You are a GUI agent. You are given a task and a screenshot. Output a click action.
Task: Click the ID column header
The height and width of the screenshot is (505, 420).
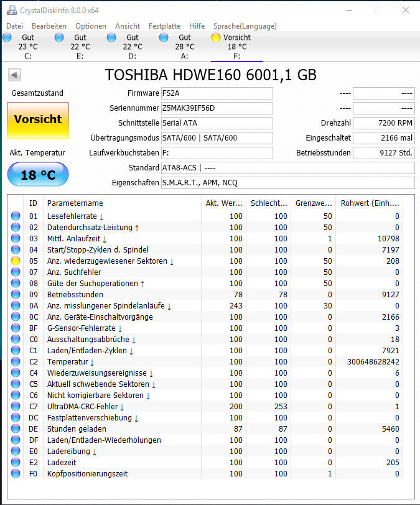point(33,203)
